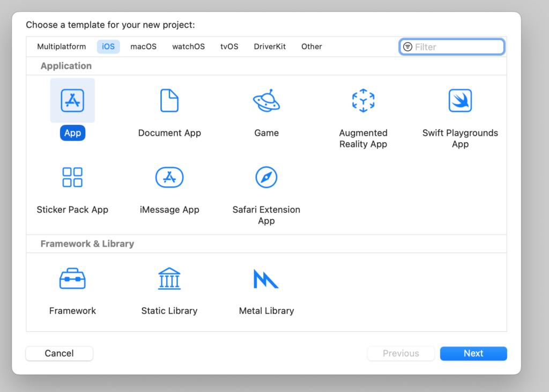Screen dimensions: 549x392
Task: Choose the Static Library building icon
Action: [x=169, y=279]
